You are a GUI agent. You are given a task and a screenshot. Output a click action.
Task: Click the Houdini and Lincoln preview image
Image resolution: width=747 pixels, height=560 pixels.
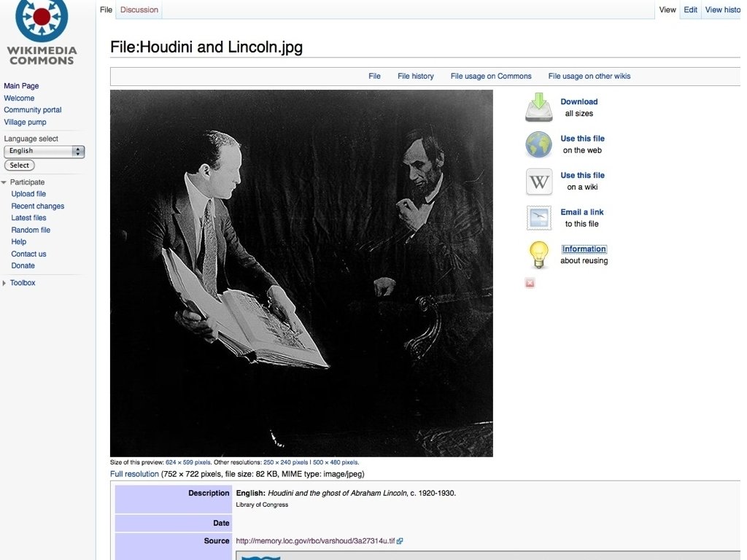(301, 273)
